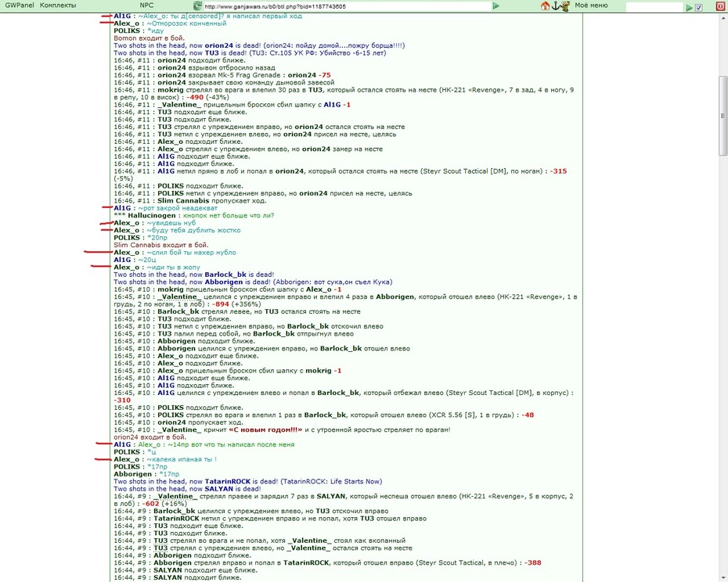
Task: Click Al1G in 'метил прямо в лоб' line
Action: (166, 171)
